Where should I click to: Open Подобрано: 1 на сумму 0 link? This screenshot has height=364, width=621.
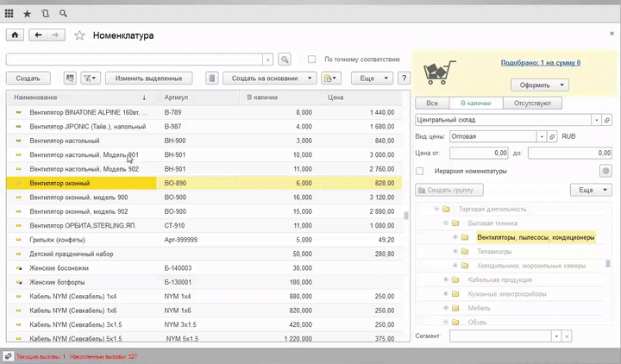click(x=541, y=63)
